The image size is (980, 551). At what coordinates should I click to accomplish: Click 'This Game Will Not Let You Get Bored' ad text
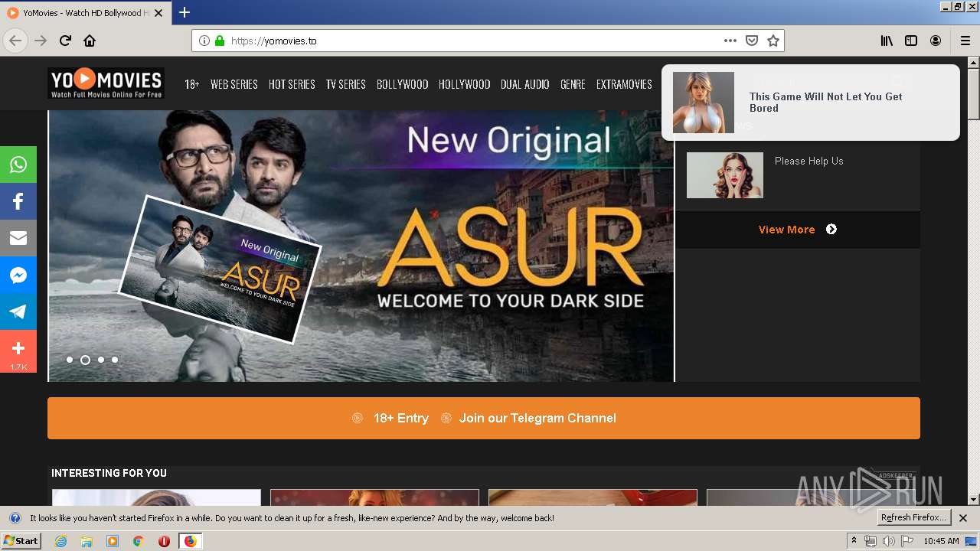pyautogui.click(x=825, y=103)
